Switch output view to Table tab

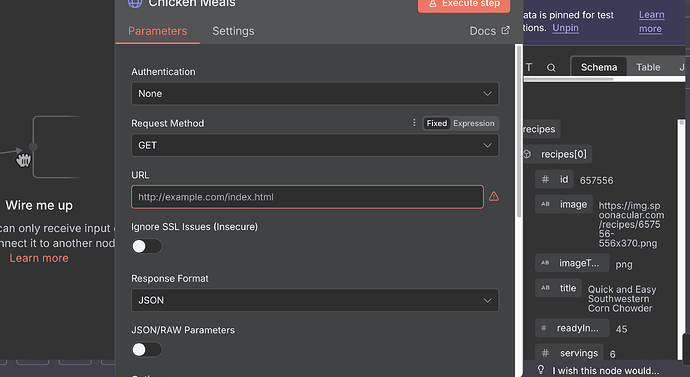coord(648,67)
